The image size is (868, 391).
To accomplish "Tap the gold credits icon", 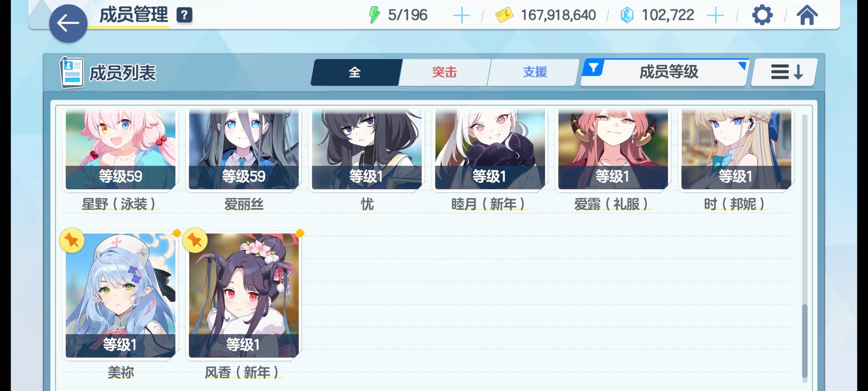I will (504, 15).
